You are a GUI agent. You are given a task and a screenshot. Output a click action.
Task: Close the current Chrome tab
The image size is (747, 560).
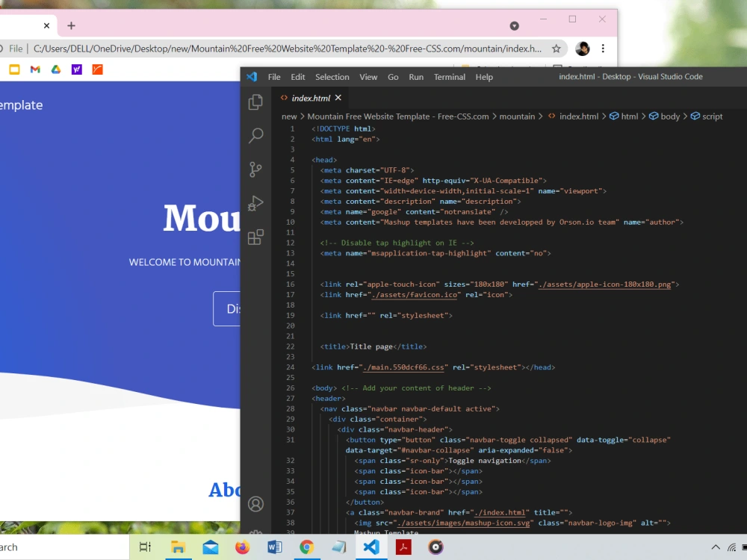click(x=46, y=25)
